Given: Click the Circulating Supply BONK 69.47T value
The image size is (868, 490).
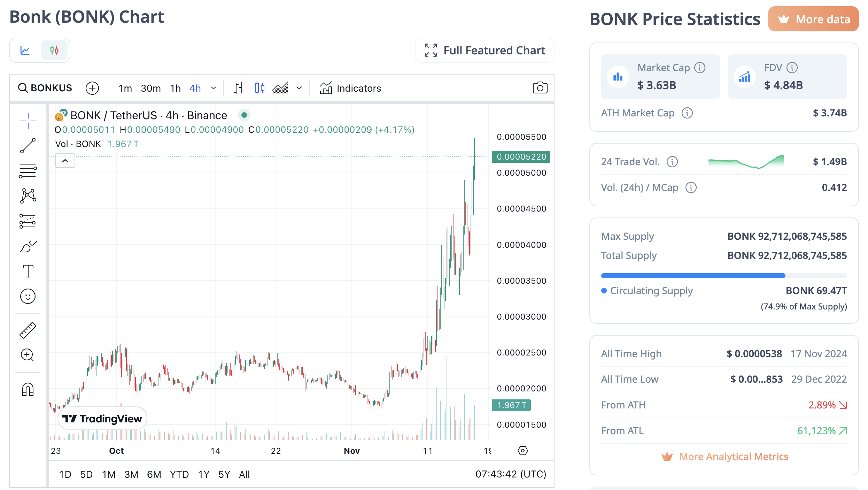Looking at the screenshot, I should click(816, 291).
